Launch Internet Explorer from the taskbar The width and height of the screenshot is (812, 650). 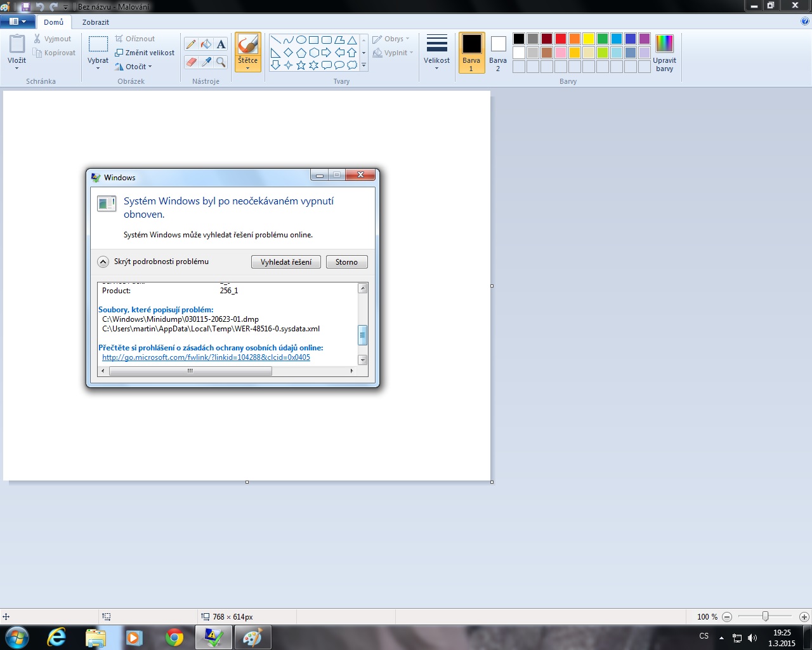pos(57,637)
